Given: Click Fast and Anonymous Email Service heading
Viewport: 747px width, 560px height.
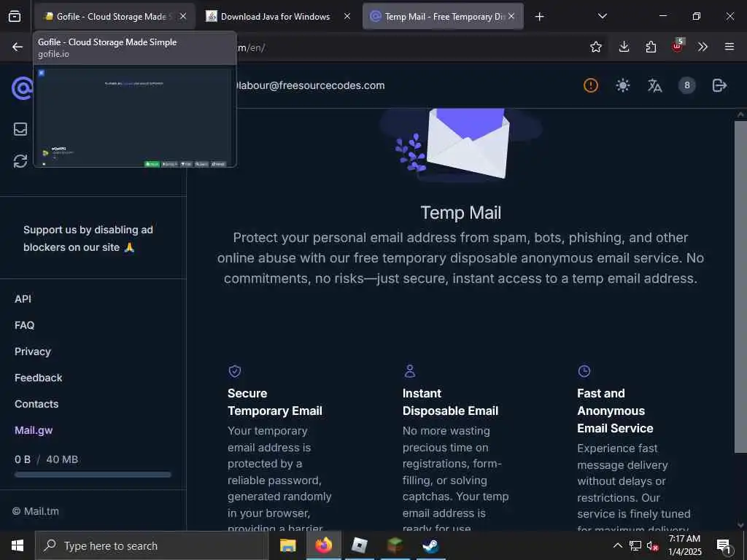Looking at the screenshot, I should coord(615,411).
